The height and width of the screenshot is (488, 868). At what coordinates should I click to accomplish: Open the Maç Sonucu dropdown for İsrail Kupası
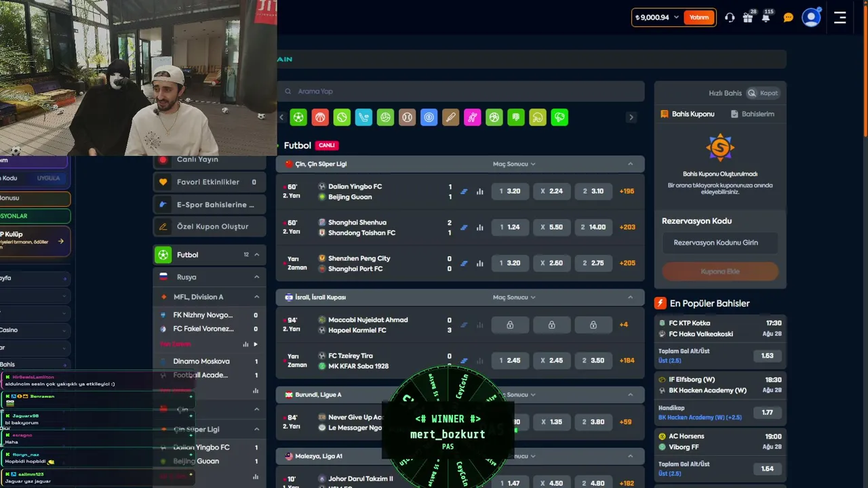point(514,298)
